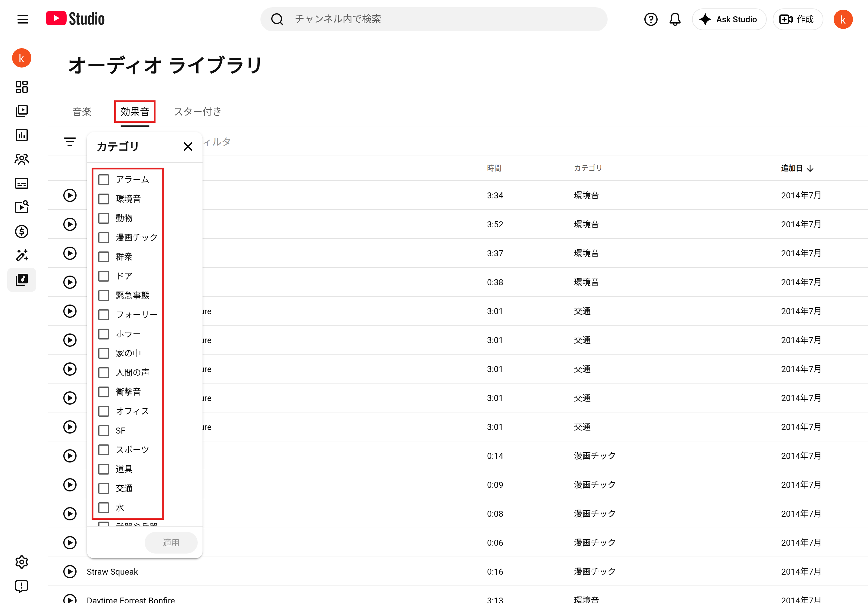Viewport: 868px width, 603px height.
Task: Focus the チャンネル内で検索 search field
Action: 434,19
